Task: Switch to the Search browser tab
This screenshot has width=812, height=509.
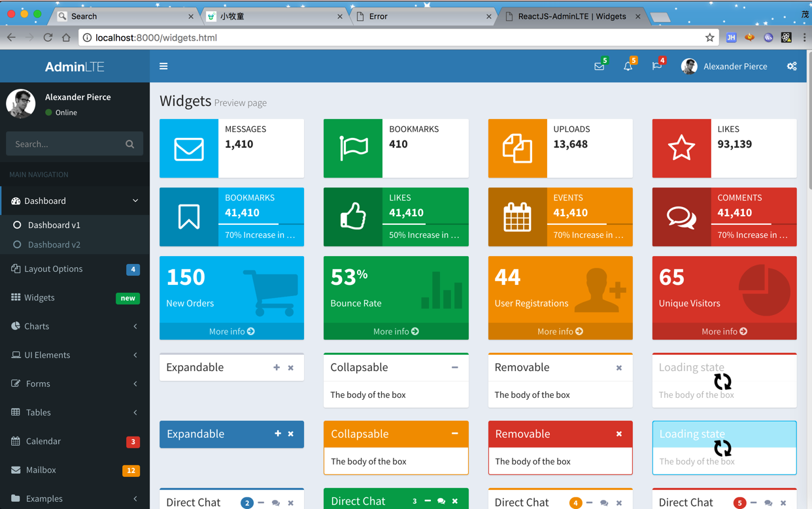Action: 124,16
